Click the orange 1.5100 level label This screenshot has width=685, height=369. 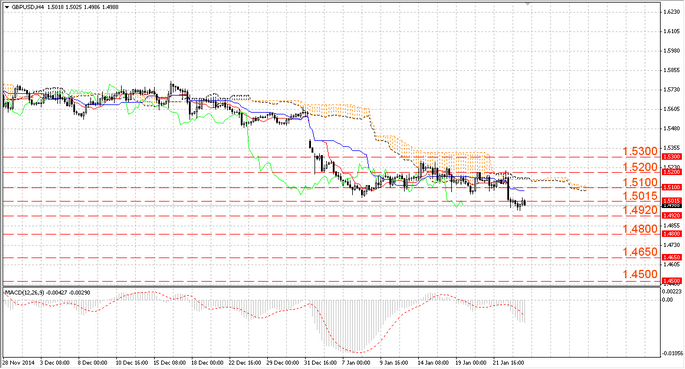640,183
